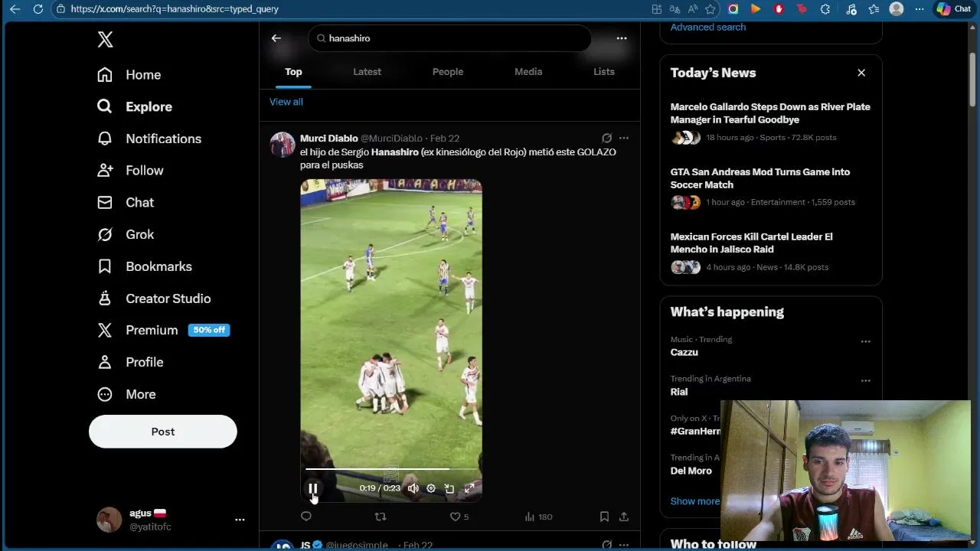The image size is (980, 551).
Task: Close the Today's News panel
Action: coord(861,73)
